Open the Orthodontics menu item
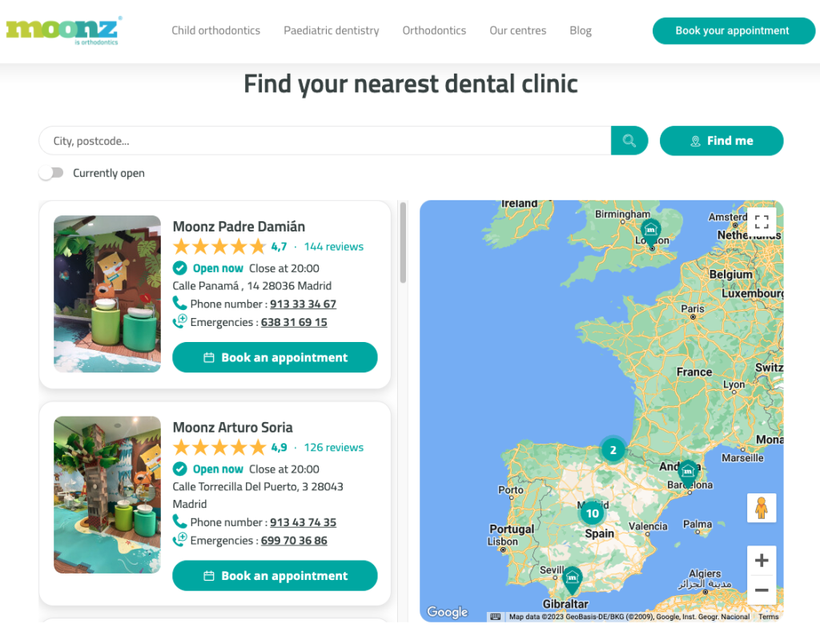Image resolution: width=820 pixels, height=644 pixels. pos(434,30)
